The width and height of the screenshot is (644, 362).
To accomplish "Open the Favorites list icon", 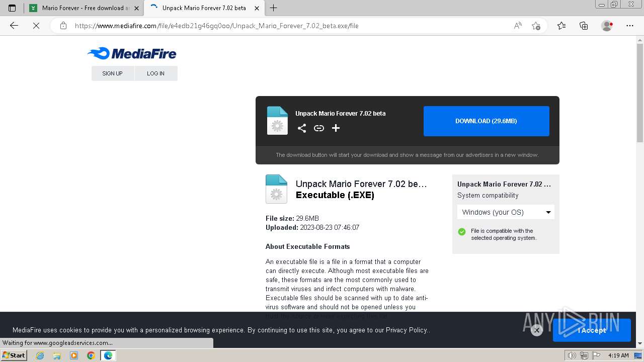I will coord(561,26).
